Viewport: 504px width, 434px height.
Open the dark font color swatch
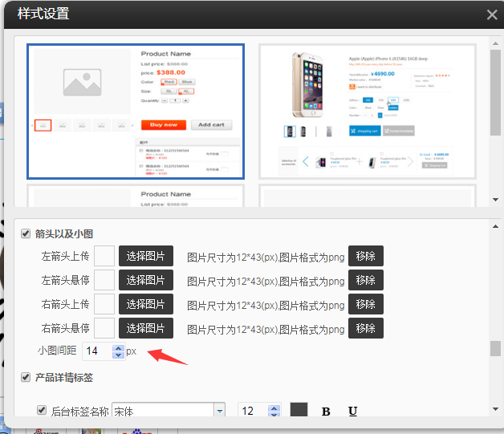tap(299, 411)
